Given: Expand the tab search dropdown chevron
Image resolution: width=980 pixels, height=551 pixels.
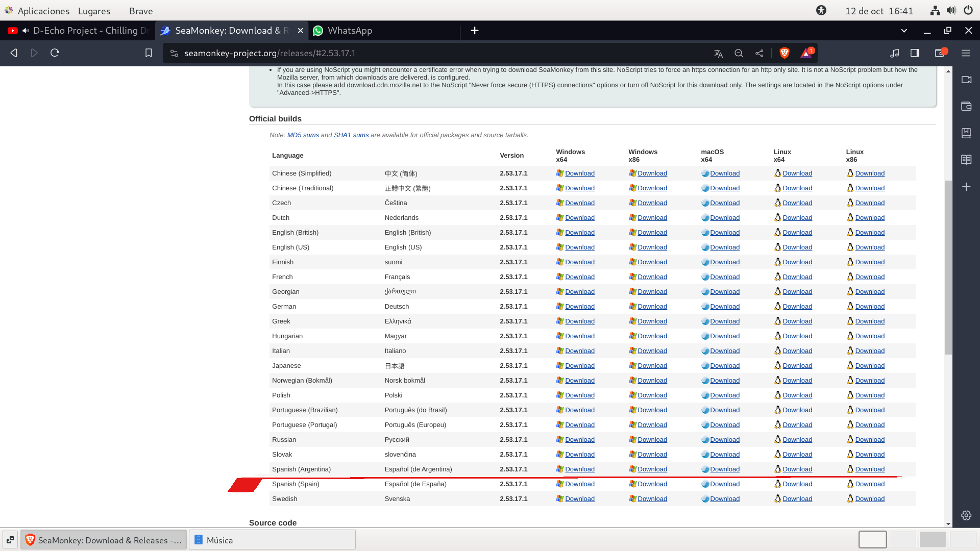Looking at the screenshot, I should (904, 31).
